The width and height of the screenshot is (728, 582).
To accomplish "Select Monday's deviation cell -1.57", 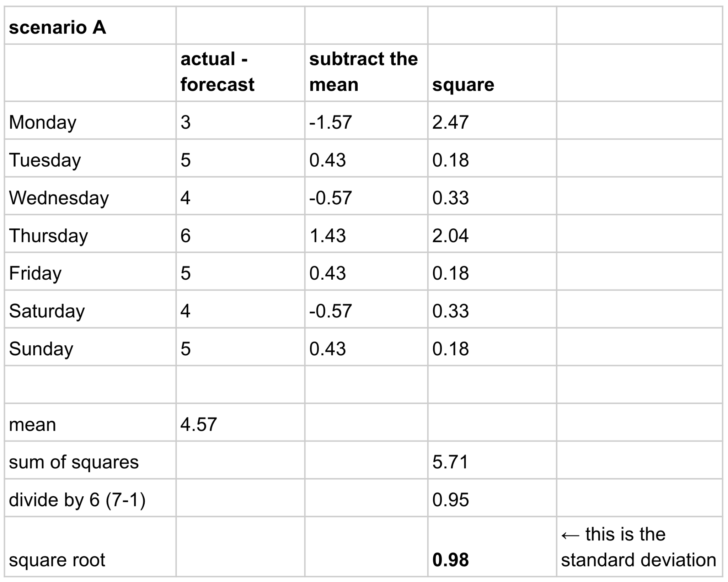I will (x=330, y=122).
